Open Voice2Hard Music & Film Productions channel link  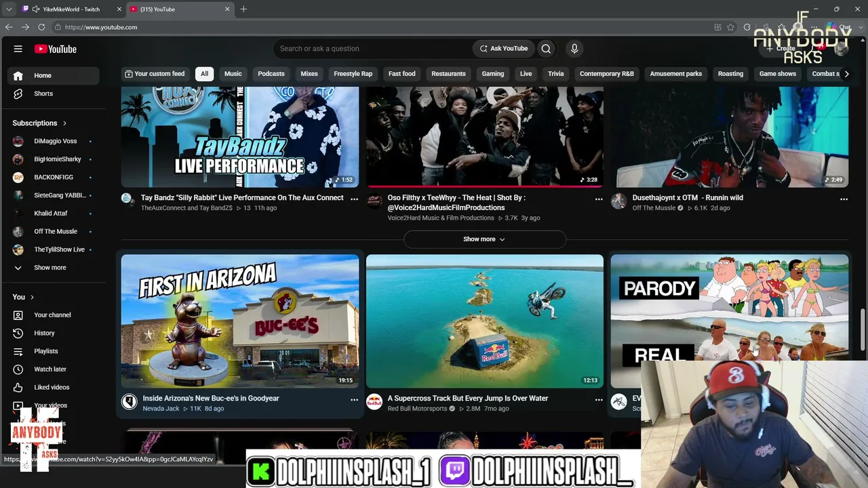(441, 218)
